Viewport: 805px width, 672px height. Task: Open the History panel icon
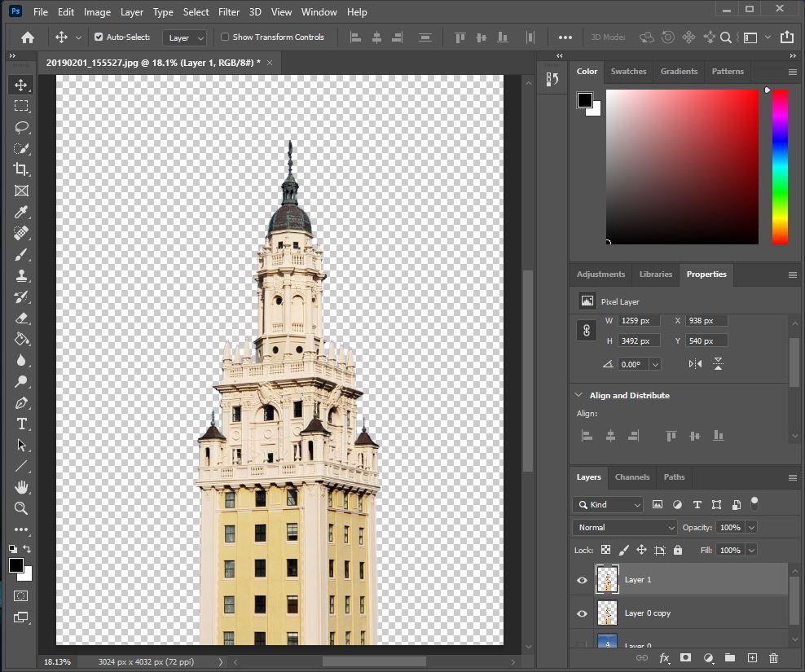tap(552, 80)
